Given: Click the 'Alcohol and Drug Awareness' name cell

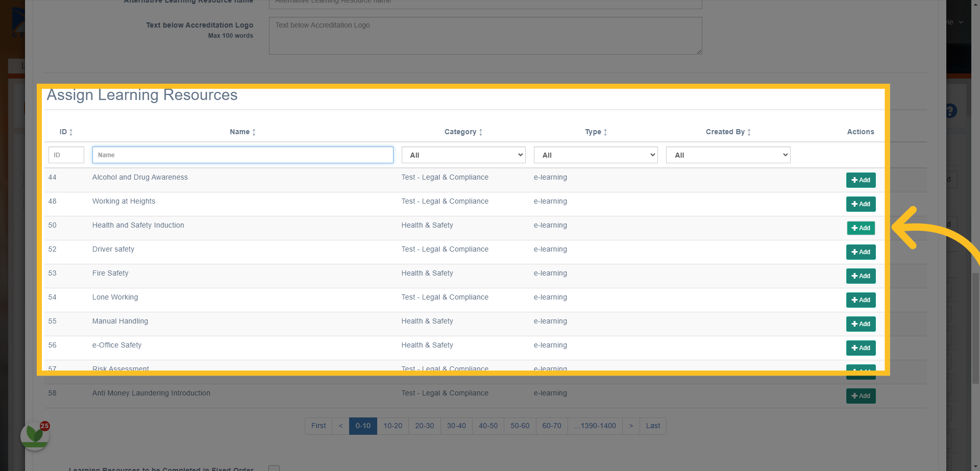Looking at the screenshot, I should [140, 177].
